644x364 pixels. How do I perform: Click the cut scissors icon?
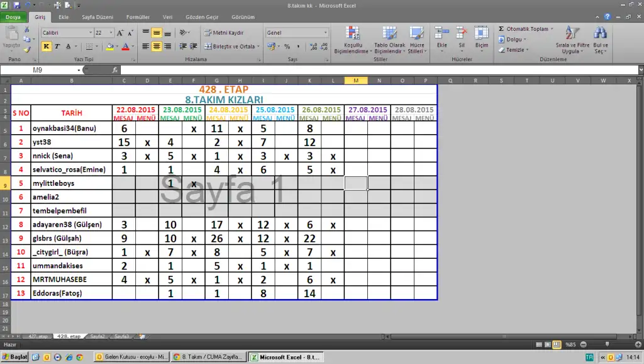26,30
